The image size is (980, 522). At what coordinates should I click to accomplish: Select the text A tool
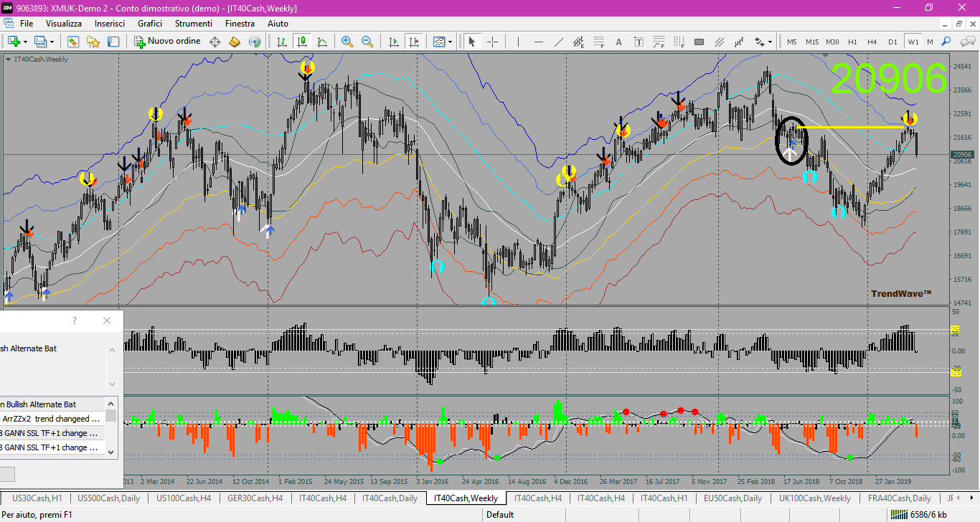point(618,42)
